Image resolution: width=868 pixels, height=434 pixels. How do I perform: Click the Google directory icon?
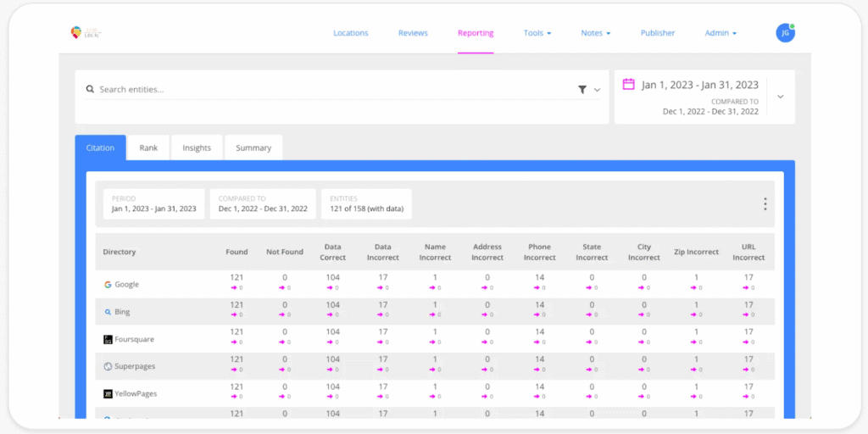click(108, 285)
